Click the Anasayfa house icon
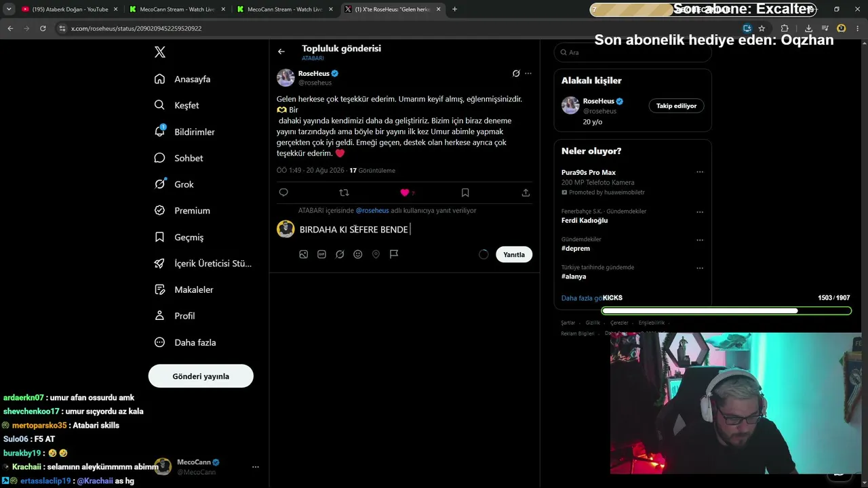The height and width of the screenshot is (488, 868). 160,79
